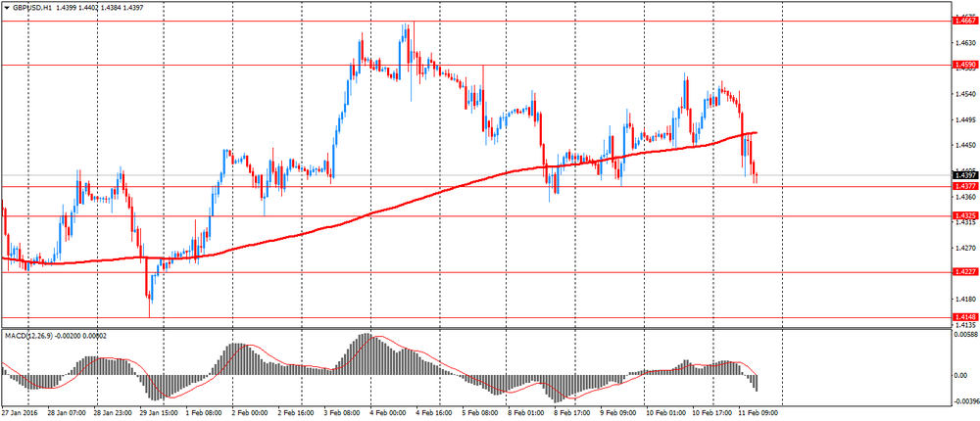
Task: Click the 2 Feb 16:00 time axis label
Action: [297, 413]
